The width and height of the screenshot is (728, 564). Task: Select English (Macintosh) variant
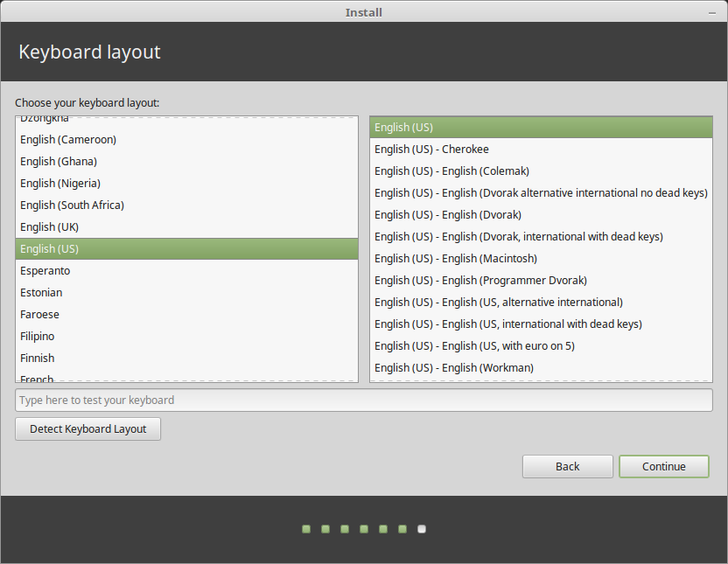pos(541,258)
